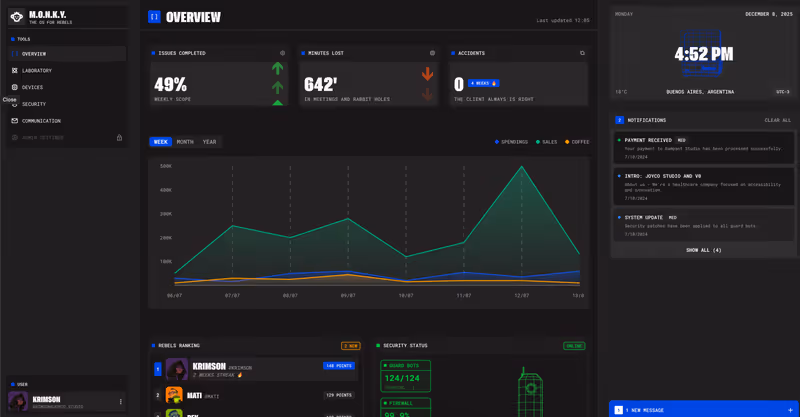800x417 pixels.
Task: Click the Krimson user avatar in sidebar footer
Action: pos(18,401)
